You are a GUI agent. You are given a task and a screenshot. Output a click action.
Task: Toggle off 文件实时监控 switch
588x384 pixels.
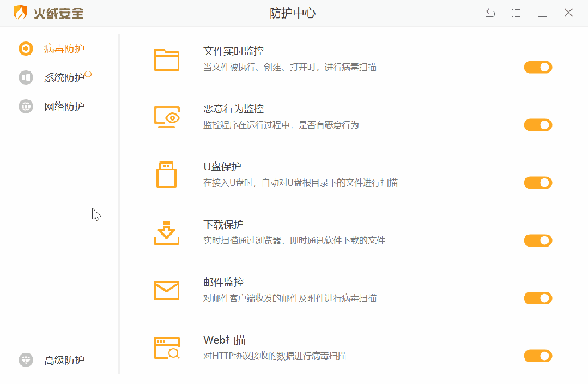click(x=538, y=67)
